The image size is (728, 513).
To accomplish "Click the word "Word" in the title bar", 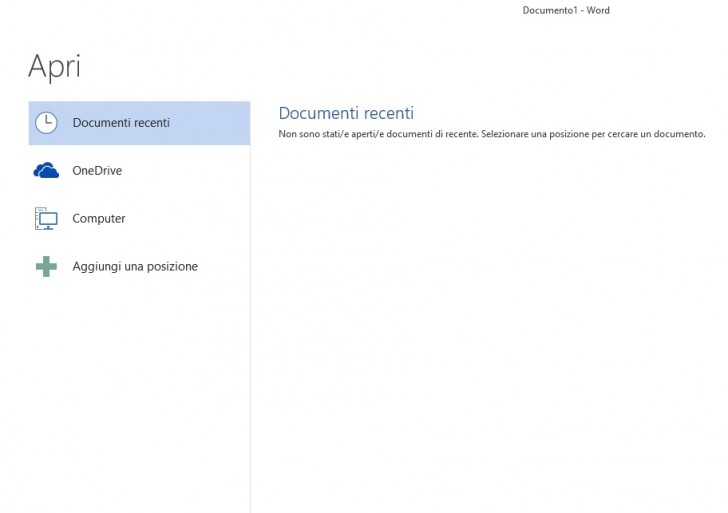I will (598, 10).
